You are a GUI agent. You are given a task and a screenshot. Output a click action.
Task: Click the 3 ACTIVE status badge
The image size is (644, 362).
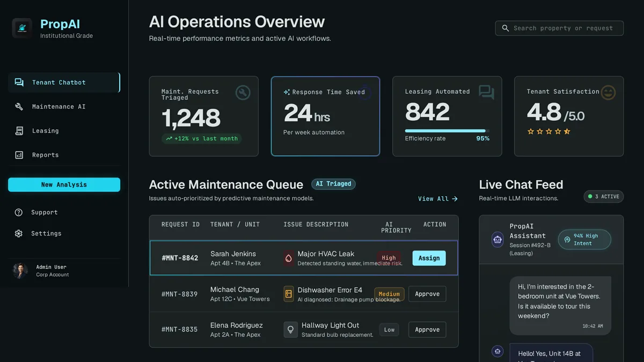(x=604, y=197)
